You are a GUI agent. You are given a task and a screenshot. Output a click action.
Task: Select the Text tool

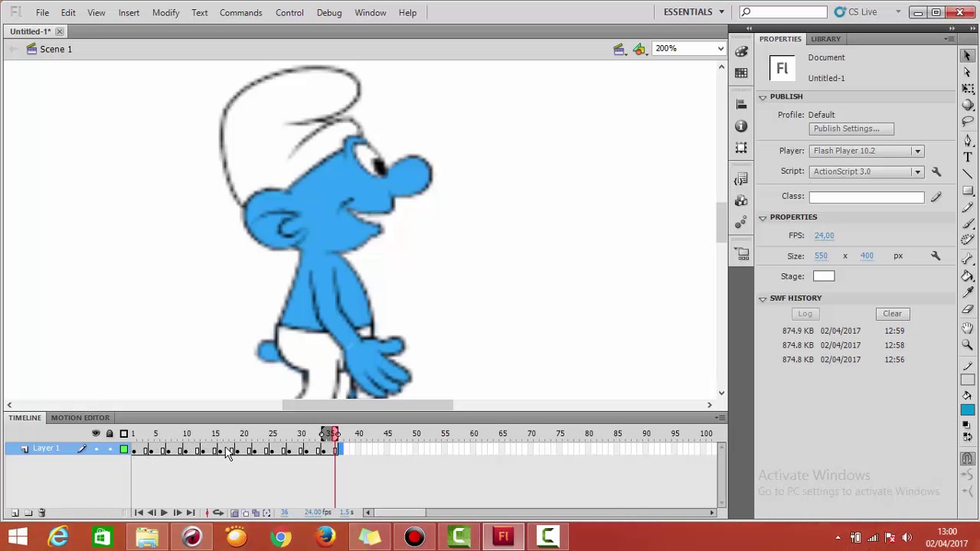(x=967, y=157)
